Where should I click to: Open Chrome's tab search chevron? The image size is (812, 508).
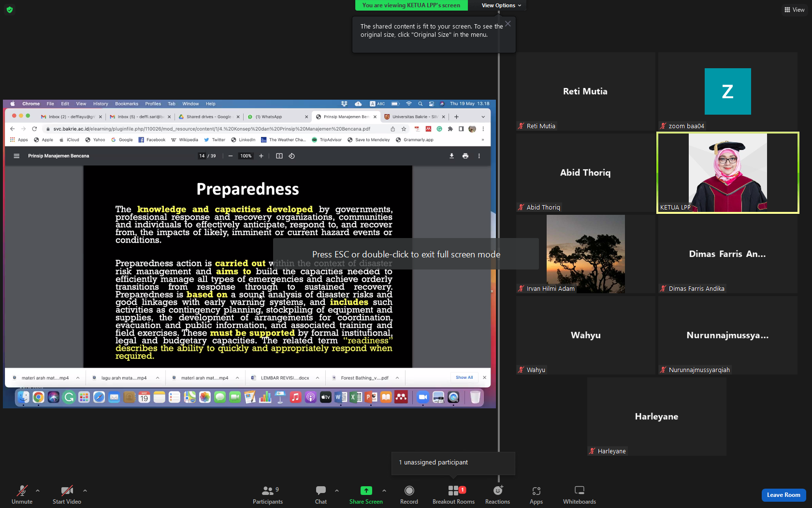pos(483,117)
